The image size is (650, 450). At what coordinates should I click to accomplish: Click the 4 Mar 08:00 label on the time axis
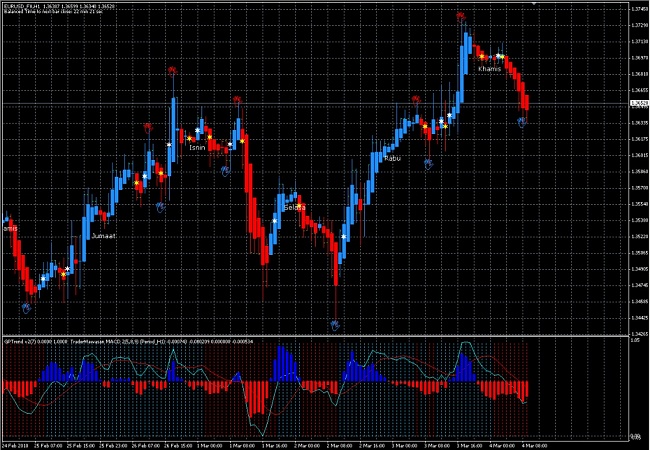pyautogui.click(x=533, y=445)
